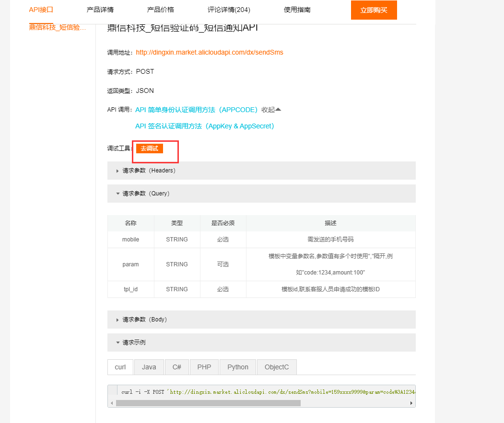Select 鼎信科技_短信验… sidebar item
This screenshot has height=423, width=504.
(x=57, y=27)
